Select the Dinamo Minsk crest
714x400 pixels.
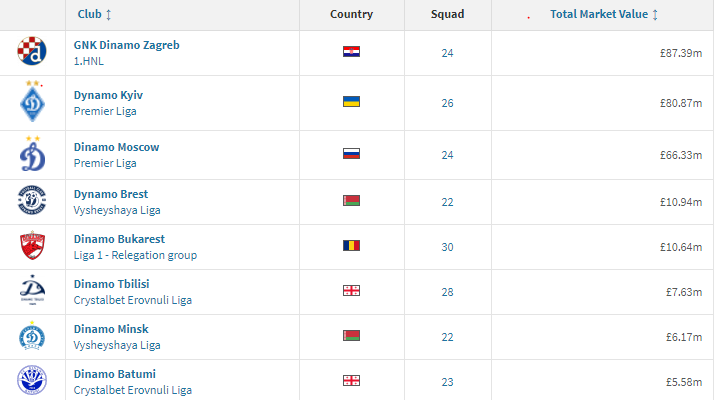point(32,336)
